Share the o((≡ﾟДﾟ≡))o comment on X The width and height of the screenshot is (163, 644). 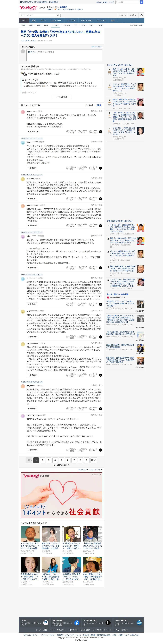pyautogui.click(x=101, y=450)
